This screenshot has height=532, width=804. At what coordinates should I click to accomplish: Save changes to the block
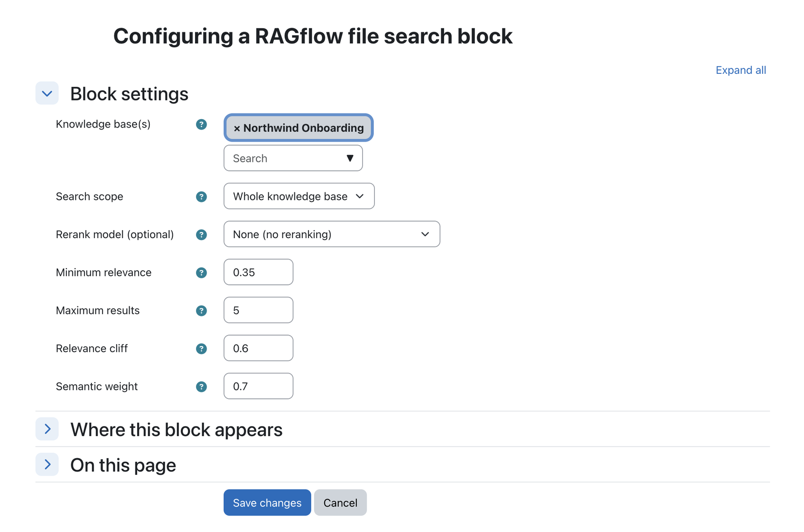(267, 503)
